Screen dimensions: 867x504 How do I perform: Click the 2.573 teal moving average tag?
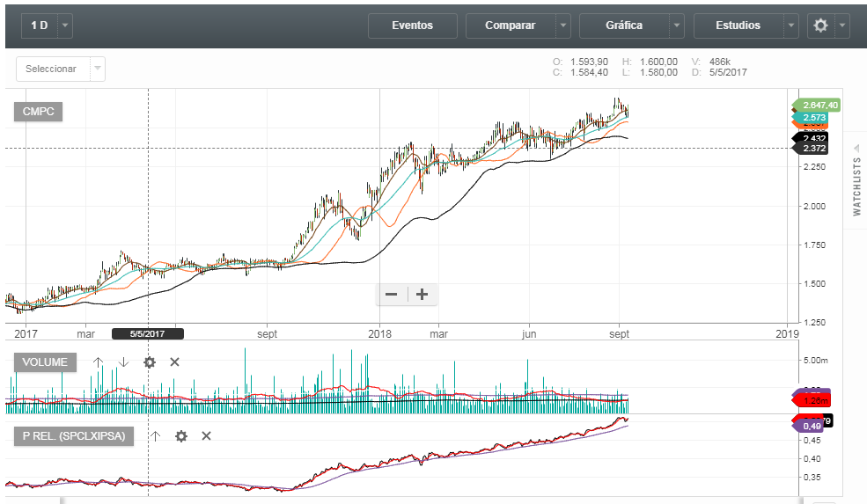(x=810, y=118)
